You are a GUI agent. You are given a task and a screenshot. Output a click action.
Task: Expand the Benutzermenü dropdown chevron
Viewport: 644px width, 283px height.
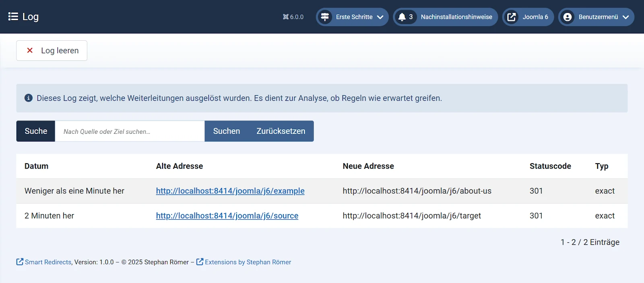click(625, 17)
